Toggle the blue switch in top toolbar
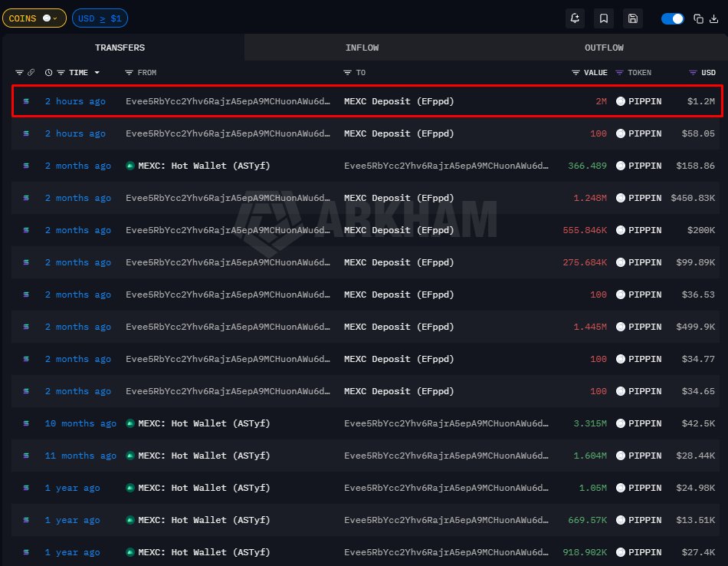 click(x=672, y=18)
